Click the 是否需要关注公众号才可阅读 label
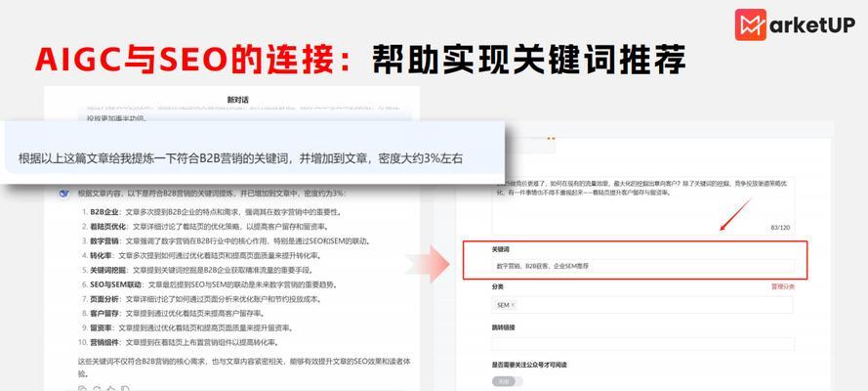The height and width of the screenshot is (391, 868). [530, 365]
